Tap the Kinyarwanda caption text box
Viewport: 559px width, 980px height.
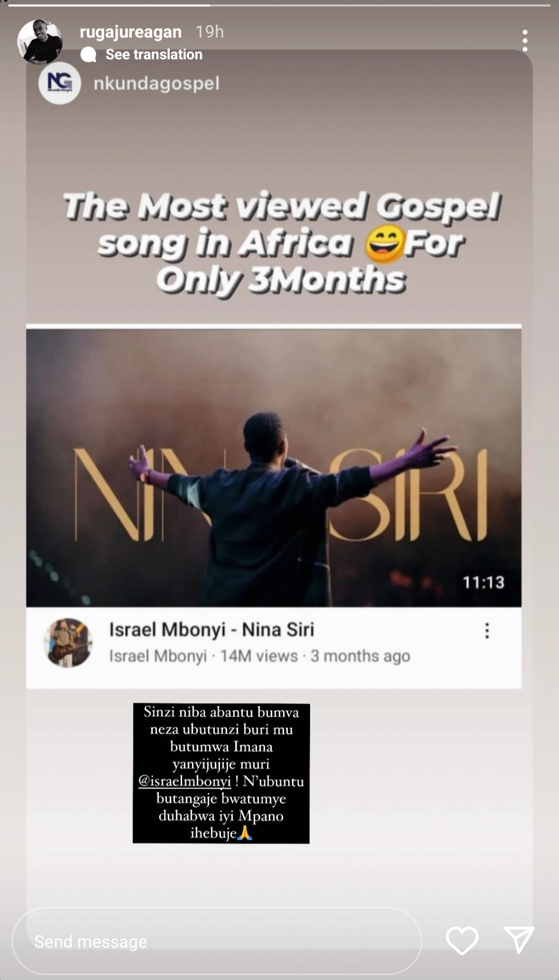[x=221, y=773]
